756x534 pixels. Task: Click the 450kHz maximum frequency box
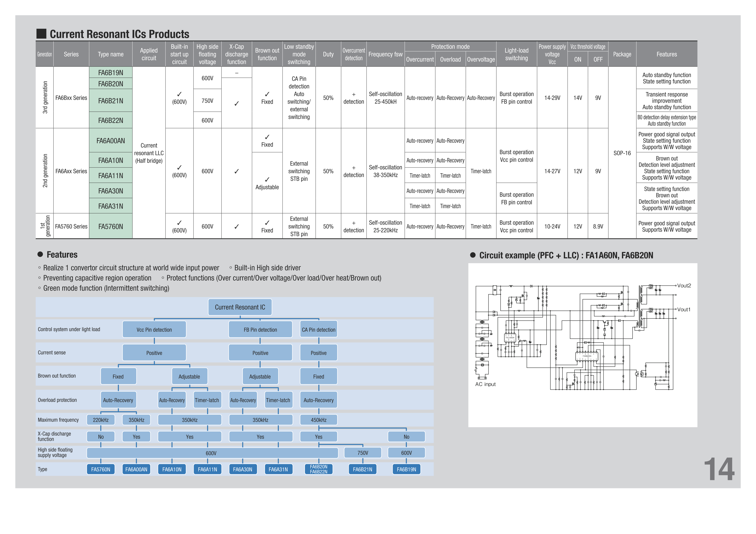coord(319,420)
